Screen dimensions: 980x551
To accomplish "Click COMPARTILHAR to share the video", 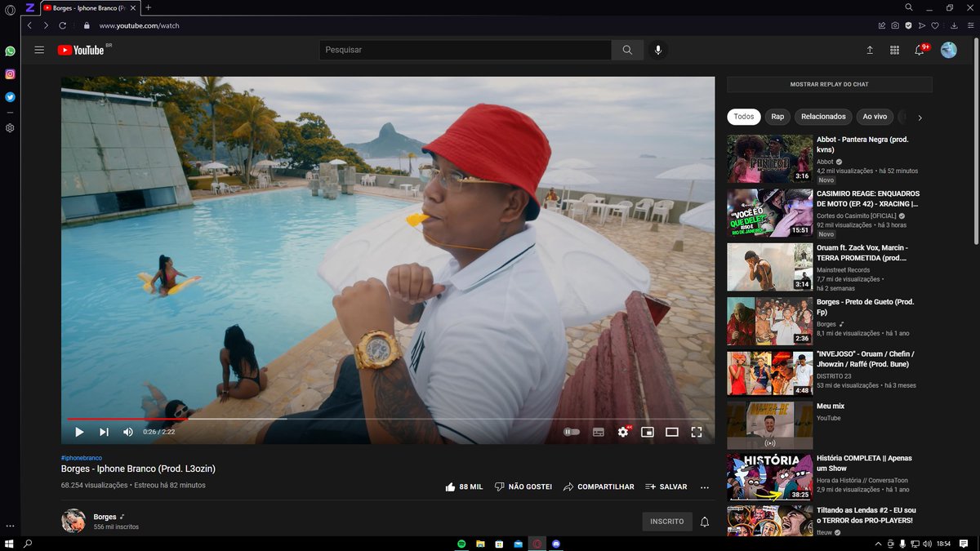I will coord(599,487).
